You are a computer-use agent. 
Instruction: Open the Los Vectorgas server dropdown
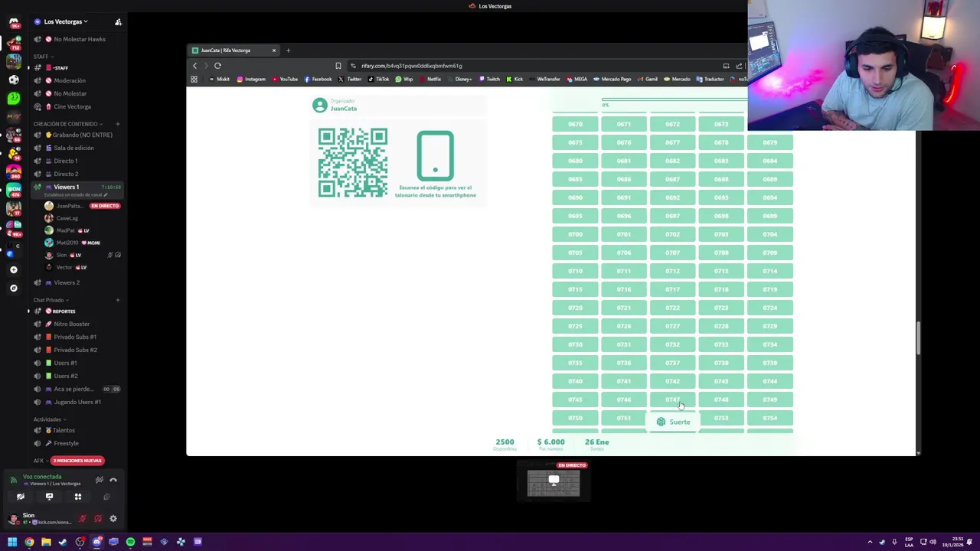65,21
